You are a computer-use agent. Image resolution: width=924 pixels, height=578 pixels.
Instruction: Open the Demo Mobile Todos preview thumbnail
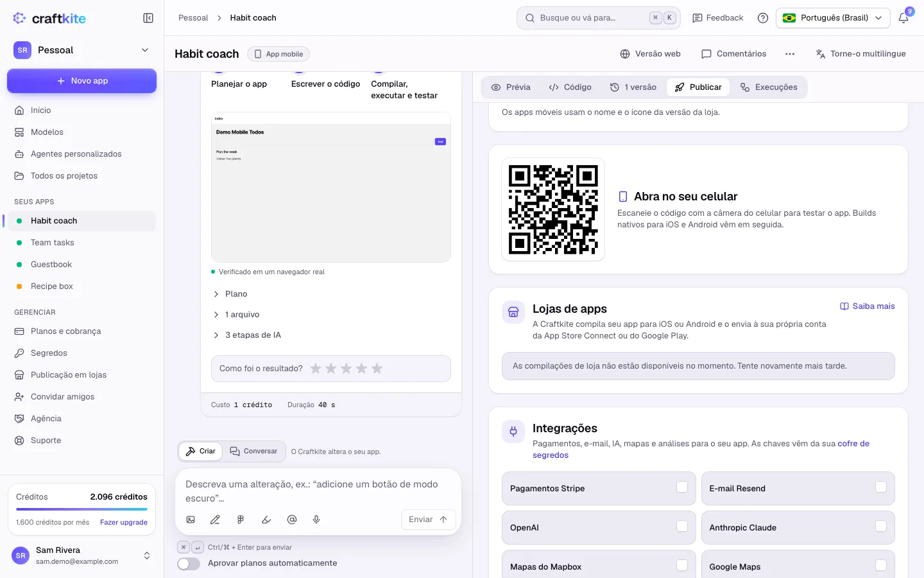[x=331, y=188]
